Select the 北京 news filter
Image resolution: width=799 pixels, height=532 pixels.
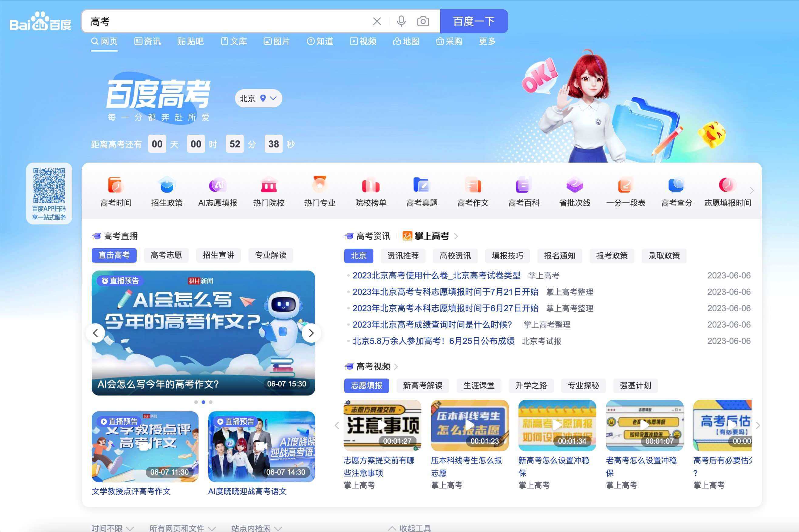click(359, 255)
